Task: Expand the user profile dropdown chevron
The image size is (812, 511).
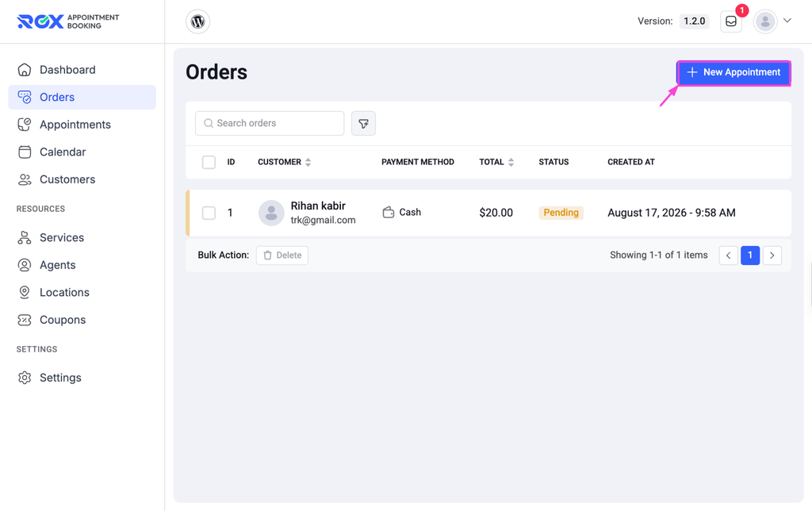Action: pyautogui.click(x=787, y=21)
